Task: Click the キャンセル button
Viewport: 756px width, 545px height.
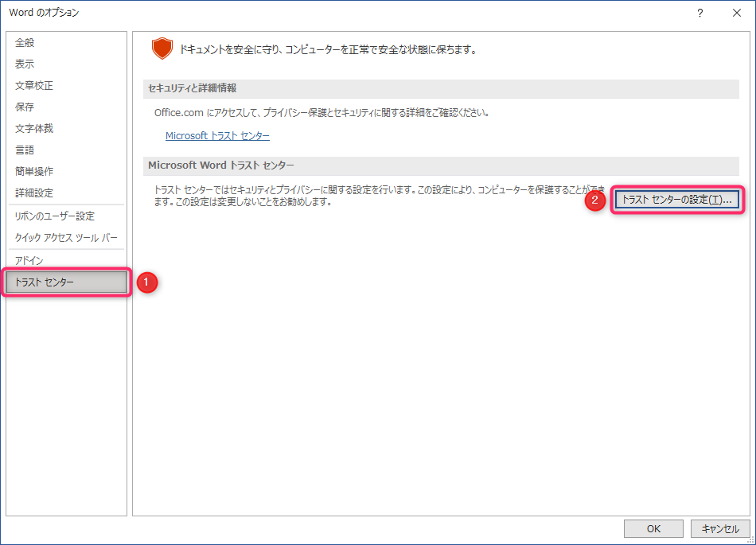Action: (x=720, y=528)
